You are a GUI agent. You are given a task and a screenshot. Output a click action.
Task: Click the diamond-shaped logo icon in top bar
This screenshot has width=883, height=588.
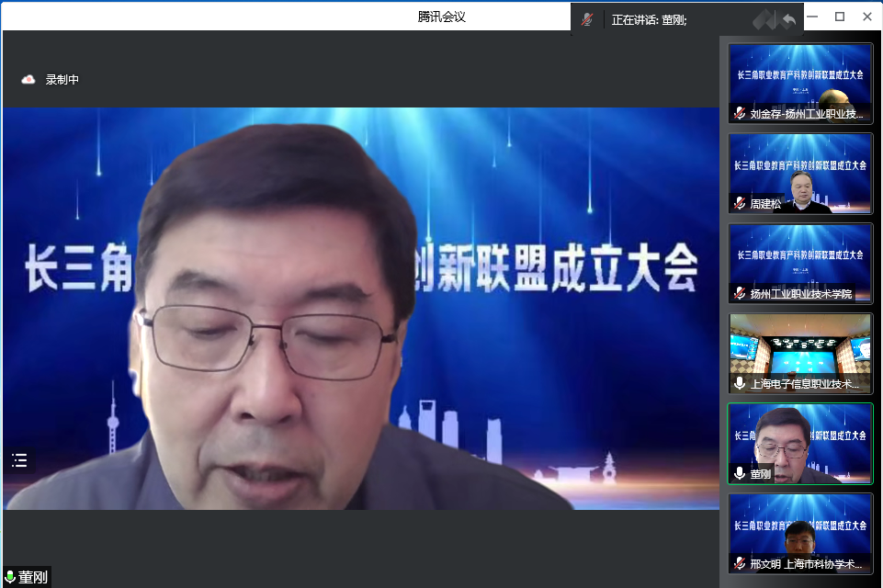pos(764,19)
